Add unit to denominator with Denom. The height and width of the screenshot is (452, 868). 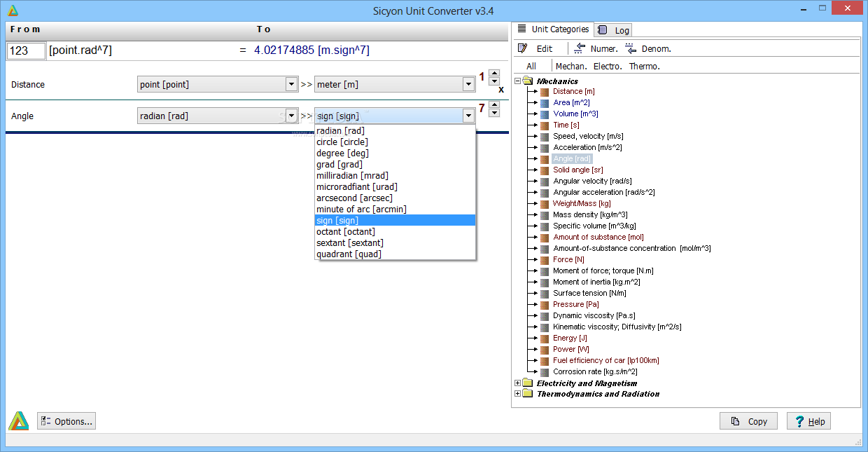click(x=648, y=48)
